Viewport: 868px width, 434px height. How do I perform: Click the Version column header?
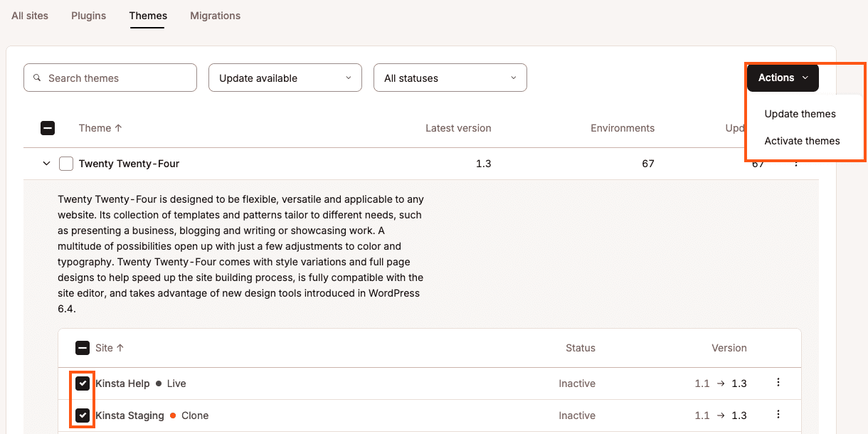pos(729,348)
